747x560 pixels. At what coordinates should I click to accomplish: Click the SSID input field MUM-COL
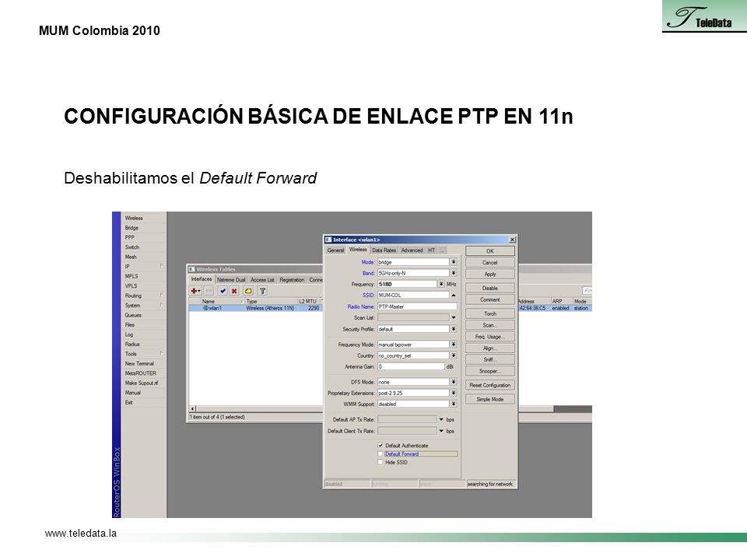[x=413, y=296]
